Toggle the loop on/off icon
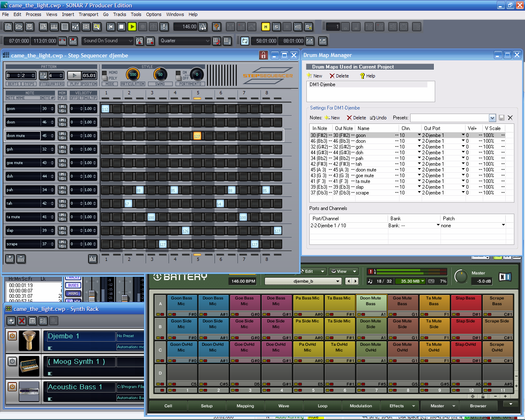The image size is (525, 420). [245, 41]
